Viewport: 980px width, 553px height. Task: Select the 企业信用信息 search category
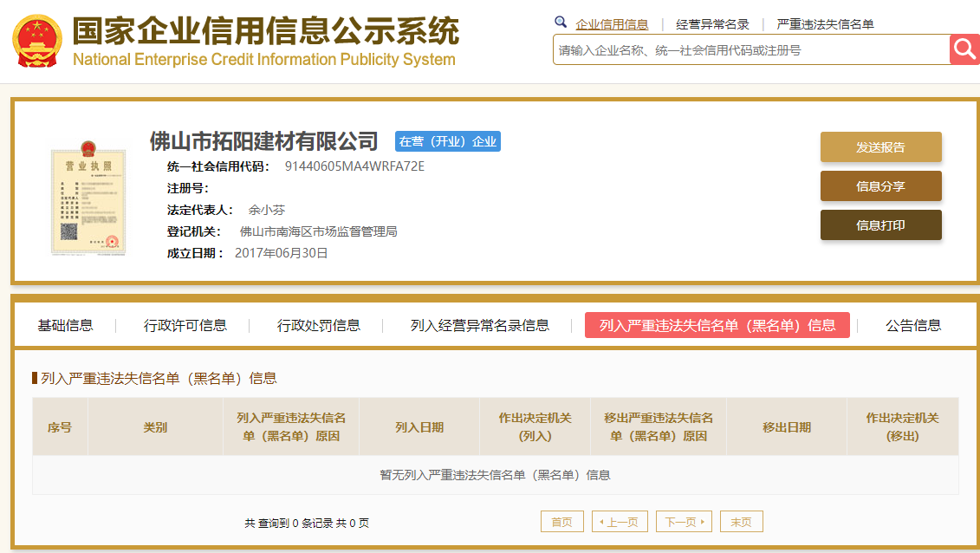point(612,24)
